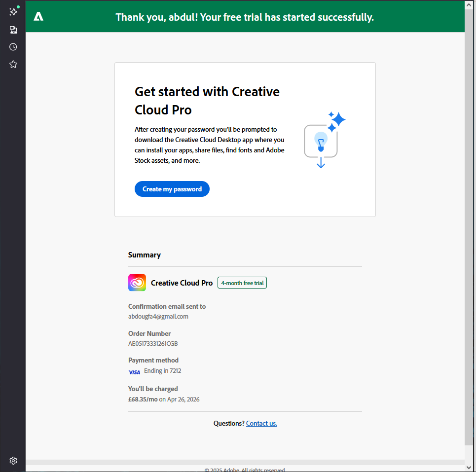Image resolution: width=476 pixels, height=472 pixels.
Task: Open the history clock icon
Action: click(13, 47)
